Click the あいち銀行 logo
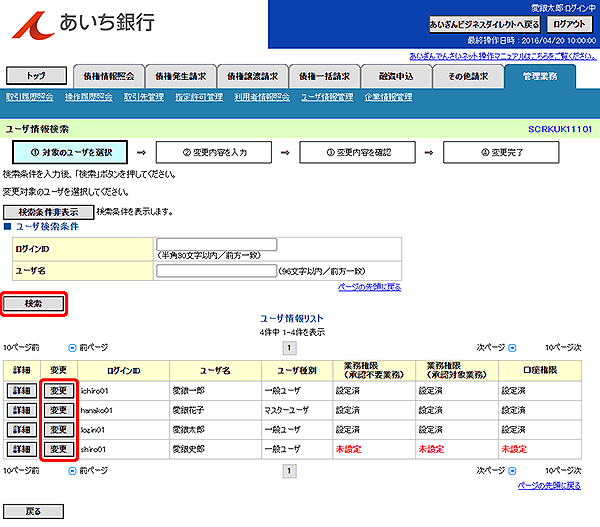Viewport: 600px width, 527px height. 83,24
